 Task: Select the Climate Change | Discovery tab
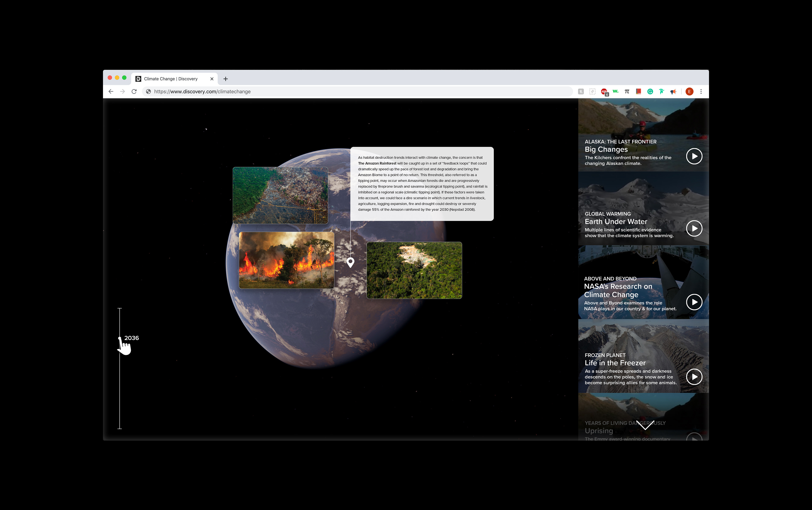(175, 79)
